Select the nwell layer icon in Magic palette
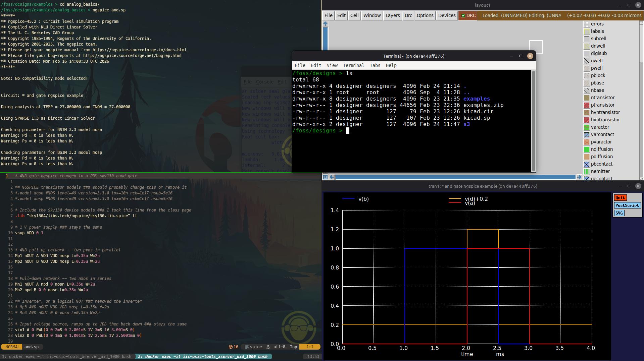This screenshot has height=361, width=644. [587, 61]
